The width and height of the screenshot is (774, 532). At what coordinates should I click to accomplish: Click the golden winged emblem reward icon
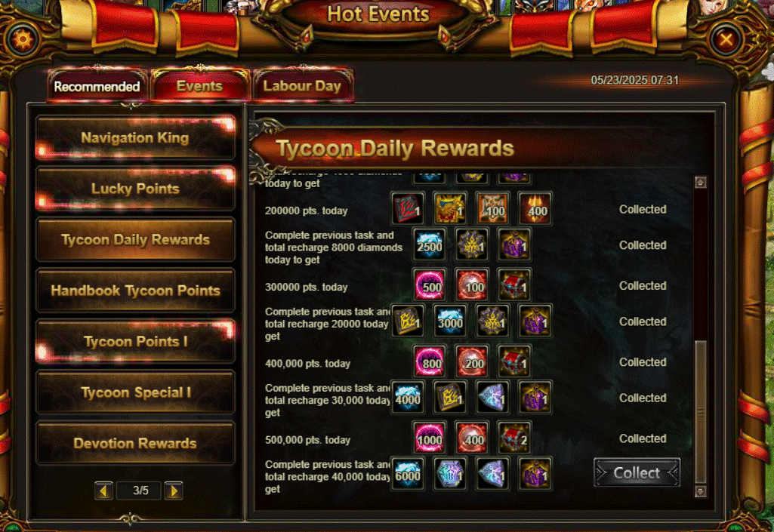tap(450, 208)
